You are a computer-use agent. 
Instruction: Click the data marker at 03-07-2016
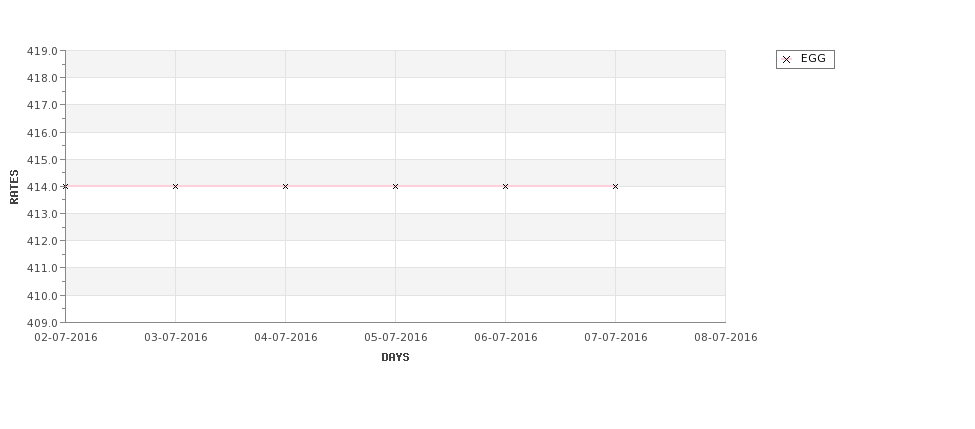(x=175, y=187)
